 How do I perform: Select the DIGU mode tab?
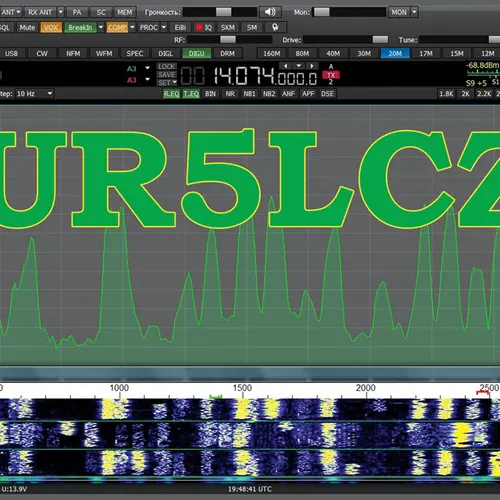click(196, 53)
